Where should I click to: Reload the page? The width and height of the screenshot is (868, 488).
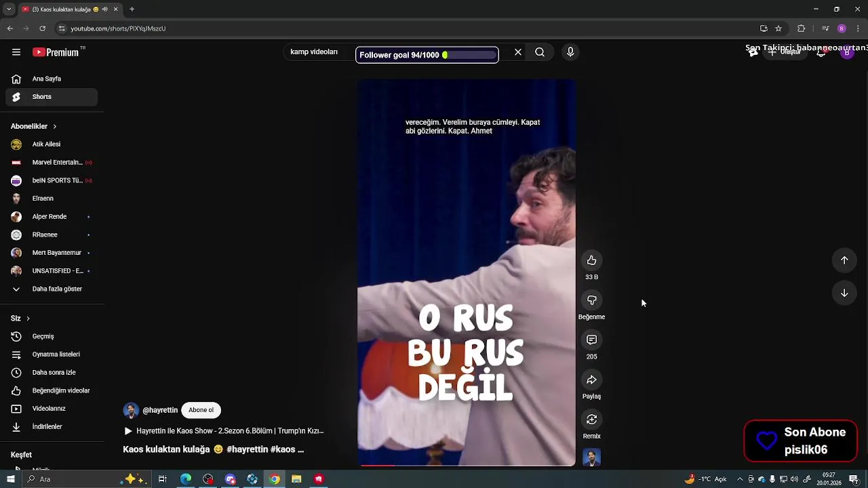click(x=42, y=28)
